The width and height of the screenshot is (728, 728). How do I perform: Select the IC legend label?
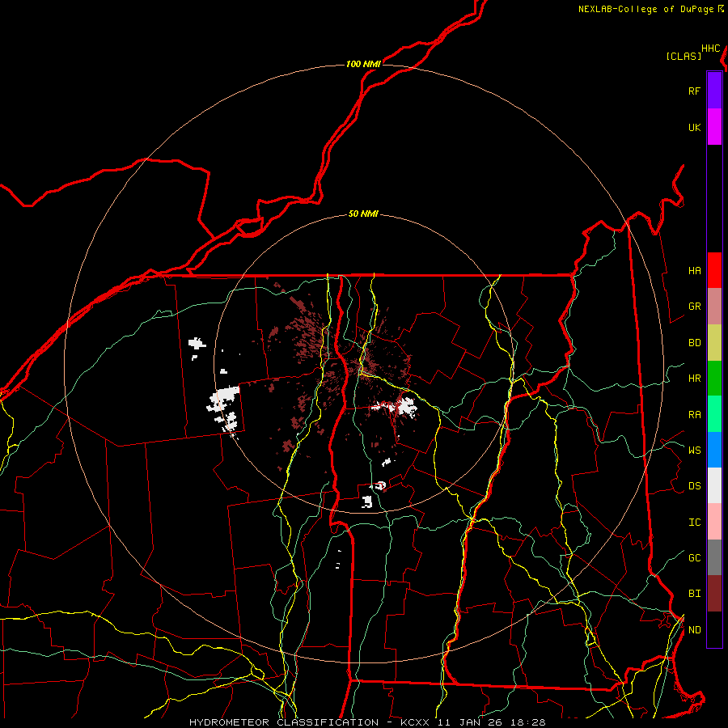[x=694, y=522]
